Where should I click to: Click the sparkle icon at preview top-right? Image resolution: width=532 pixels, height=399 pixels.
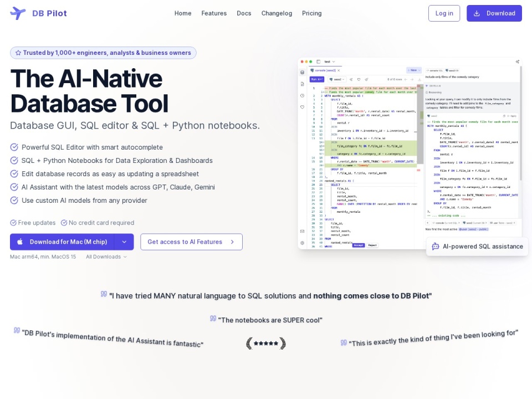518,62
